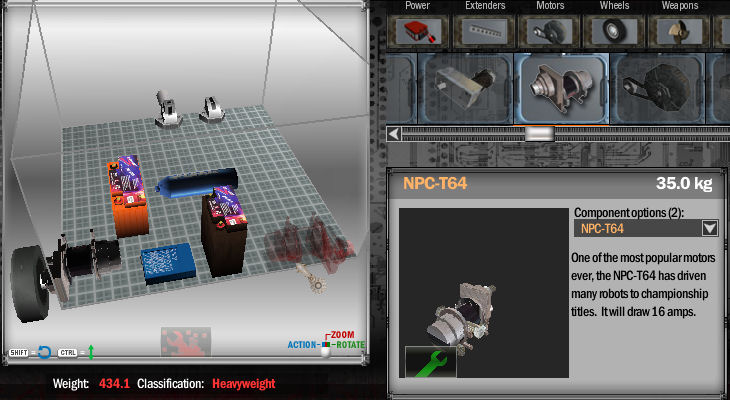Click the NPC-T64 component title
The width and height of the screenshot is (730, 400).
435,183
